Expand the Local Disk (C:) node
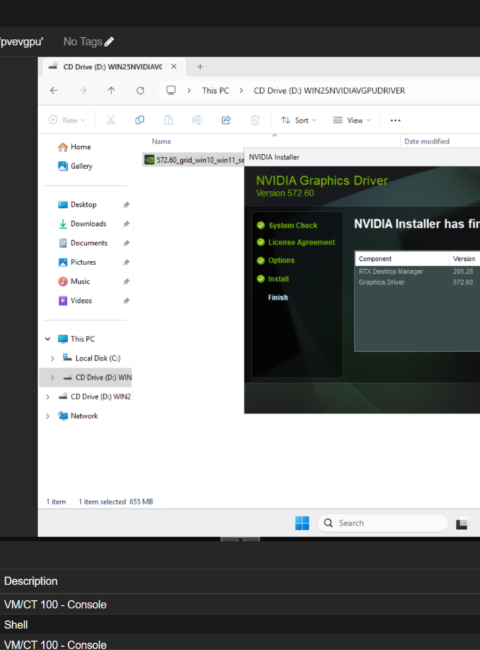The height and width of the screenshot is (650, 480). (x=52, y=358)
